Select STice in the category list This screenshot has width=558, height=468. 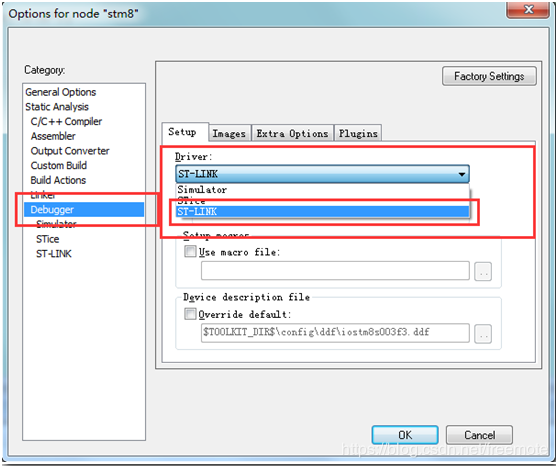point(48,239)
